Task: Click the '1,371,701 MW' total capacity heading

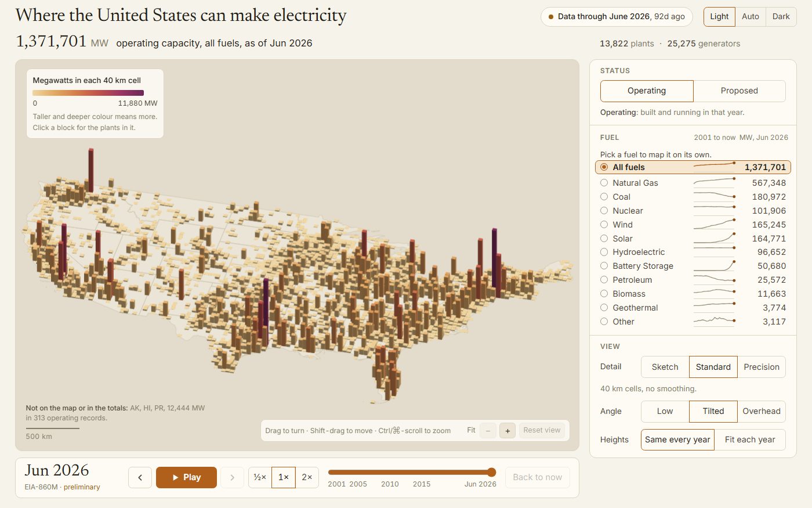Action: click(62, 42)
